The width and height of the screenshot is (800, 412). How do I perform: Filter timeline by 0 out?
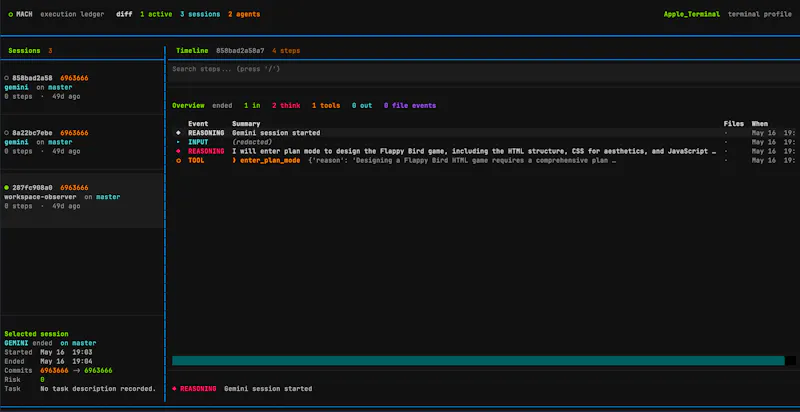[x=362, y=106]
